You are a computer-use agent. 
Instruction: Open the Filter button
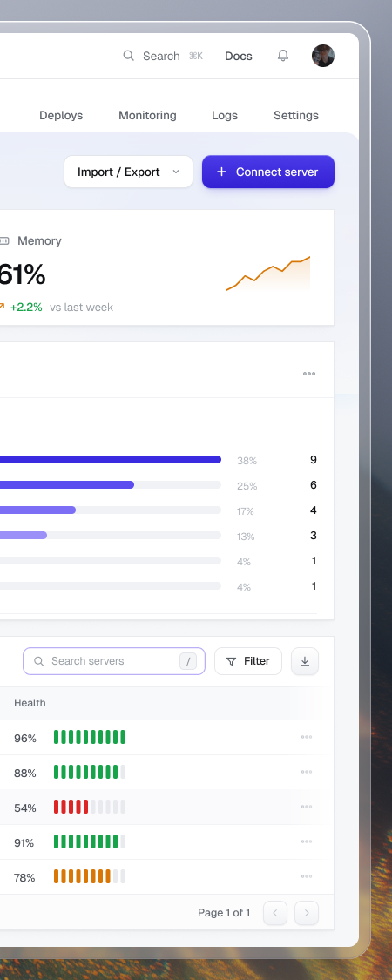[248, 661]
